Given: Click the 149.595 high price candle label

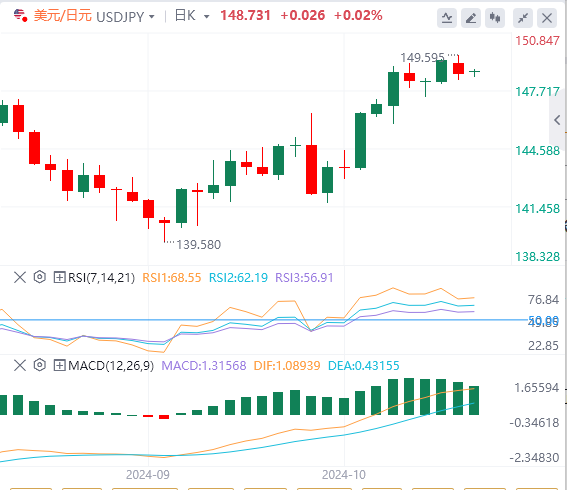Looking at the screenshot, I should 422,57.
